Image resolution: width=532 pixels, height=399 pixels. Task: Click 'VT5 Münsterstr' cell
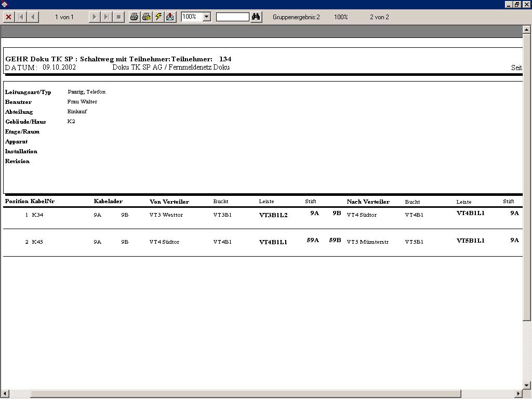pos(368,242)
